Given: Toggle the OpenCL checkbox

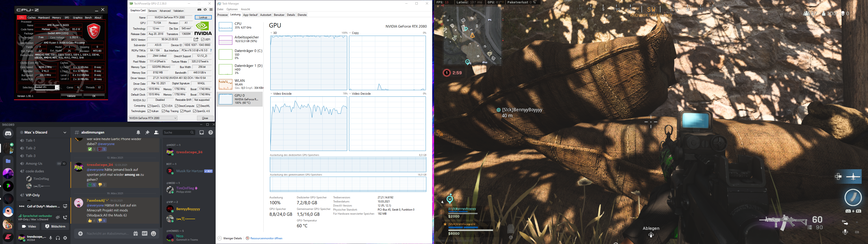Looking at the screenshot, I should pyautogui.click(x=149, y=106).
